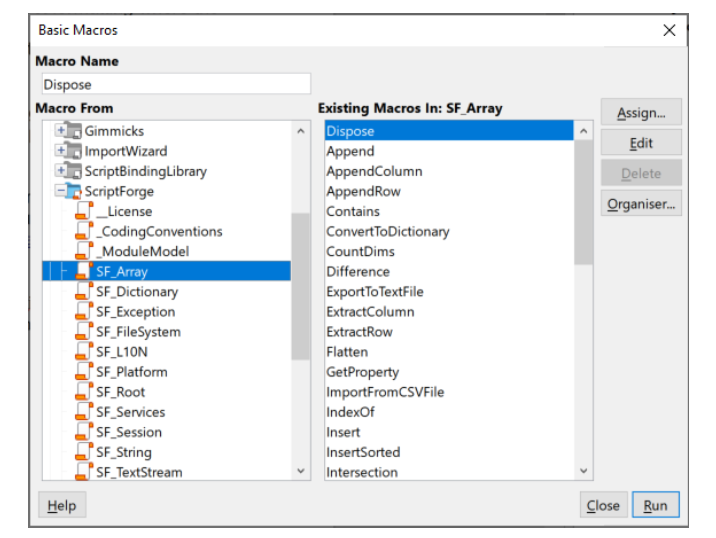Screen dimensions: 716x538
Task: Click the SF_Exception module icon
Action: (84, 312)
